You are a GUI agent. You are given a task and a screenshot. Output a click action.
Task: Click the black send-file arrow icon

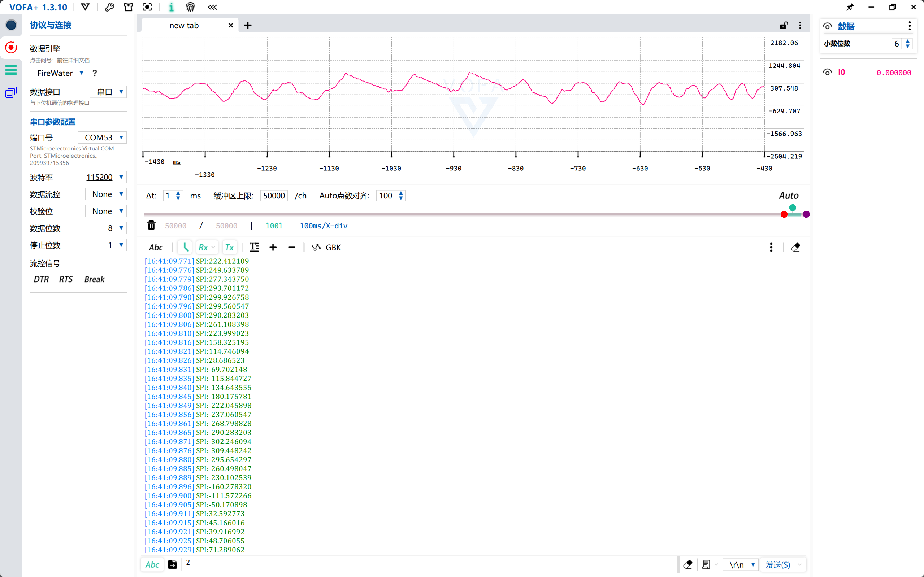[x=173, y=564]
